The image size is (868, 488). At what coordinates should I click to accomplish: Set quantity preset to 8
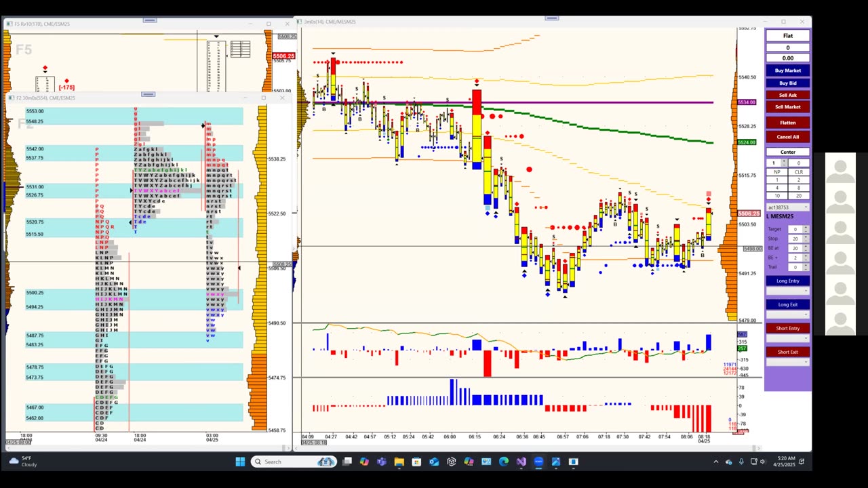click(x=799, y=188)
